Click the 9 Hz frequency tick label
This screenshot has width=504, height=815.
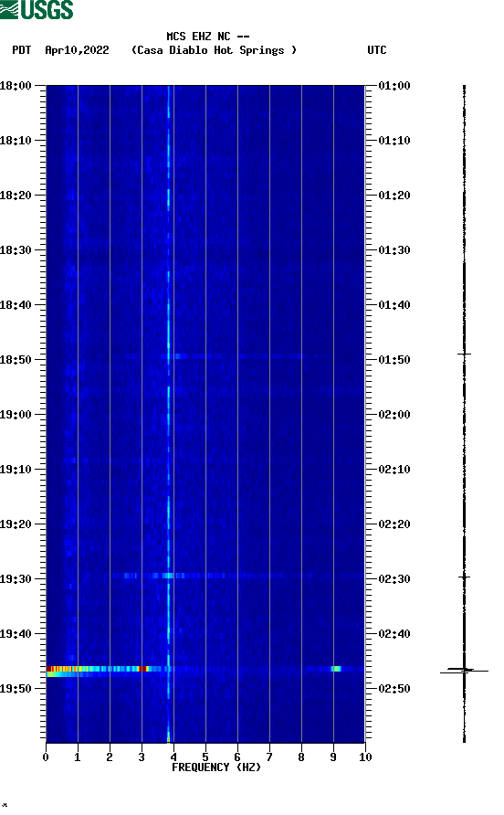333,757
